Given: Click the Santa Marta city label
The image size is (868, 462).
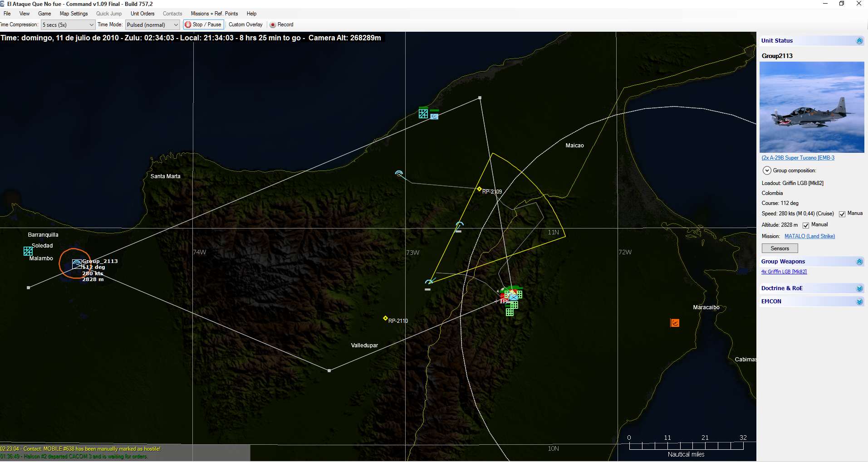Looking at the screenshot, I should click(x=165, y=176).
